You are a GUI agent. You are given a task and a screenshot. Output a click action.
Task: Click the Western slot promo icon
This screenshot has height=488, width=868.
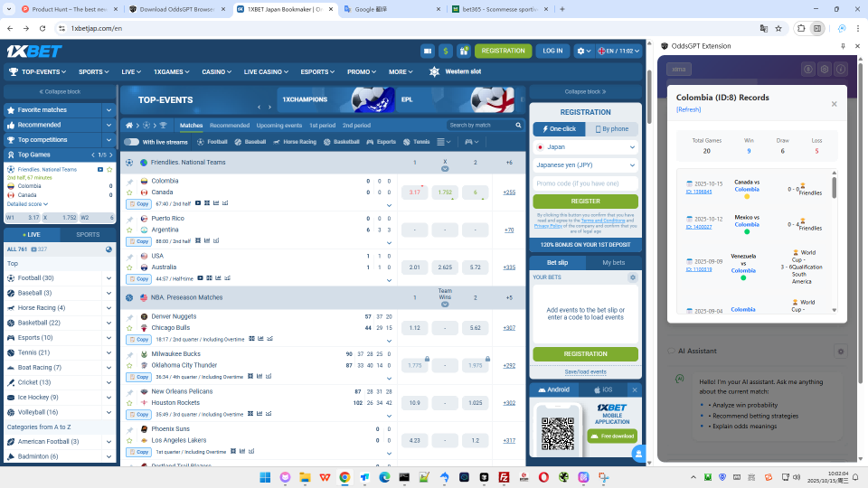click(x=435, y=71)
